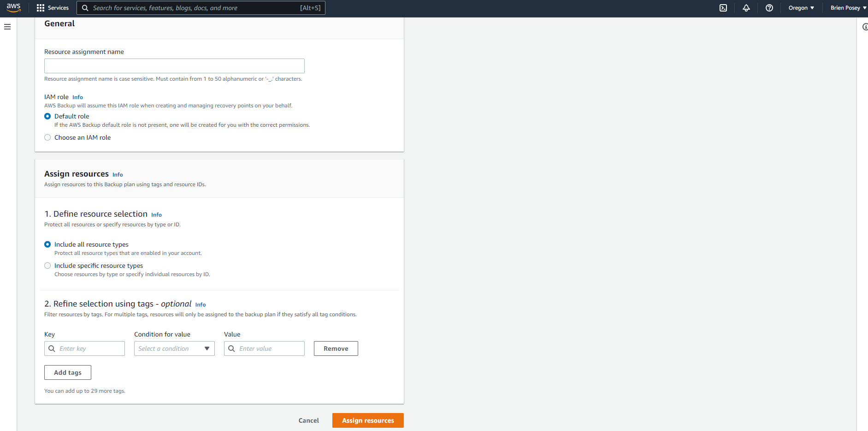Click magnifier icon in top search bar
Image resolution: width=868 pixels, height=431 pixels.
pos(85,8)
